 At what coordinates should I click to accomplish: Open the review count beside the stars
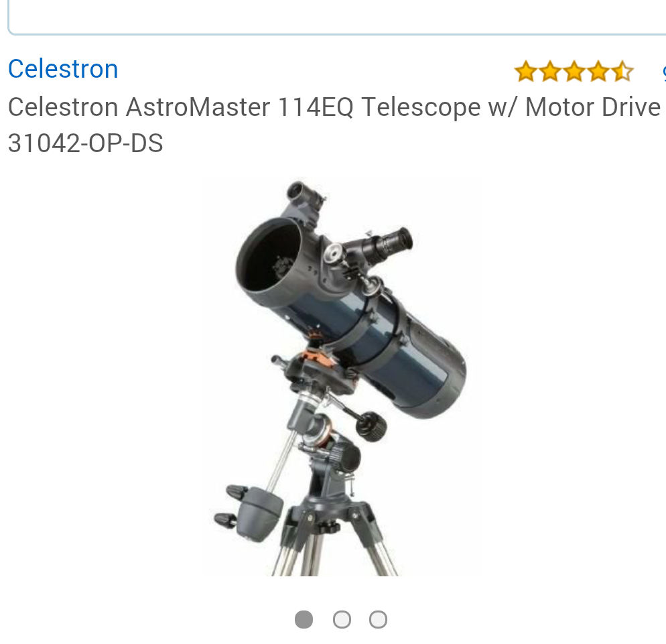664,71
